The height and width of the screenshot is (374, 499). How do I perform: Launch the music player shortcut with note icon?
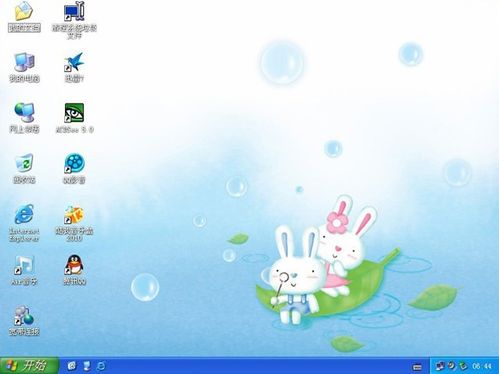pos(24,265)
